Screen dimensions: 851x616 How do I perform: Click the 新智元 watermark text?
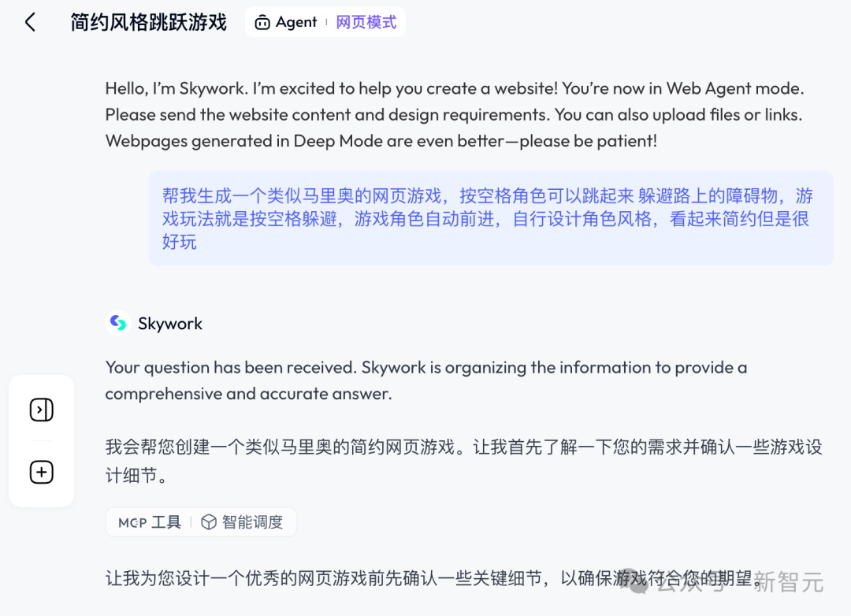point(789,582)
